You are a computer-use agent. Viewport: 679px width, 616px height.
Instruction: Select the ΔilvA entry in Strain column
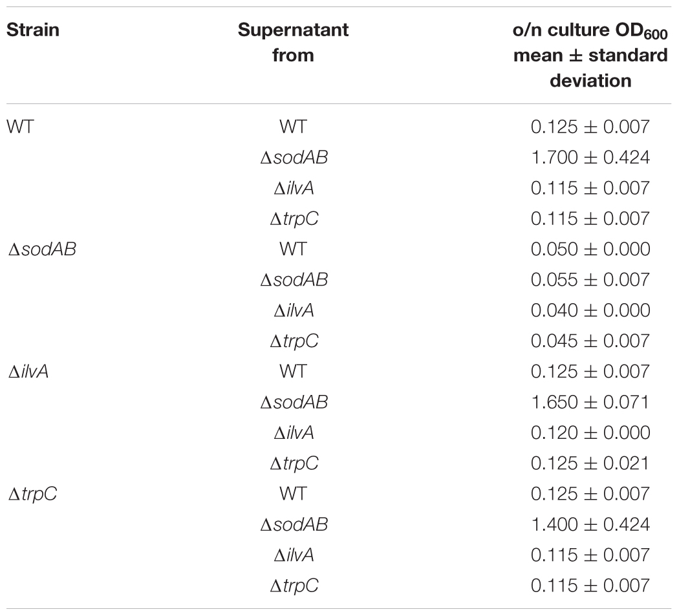(x=28, y=372)
